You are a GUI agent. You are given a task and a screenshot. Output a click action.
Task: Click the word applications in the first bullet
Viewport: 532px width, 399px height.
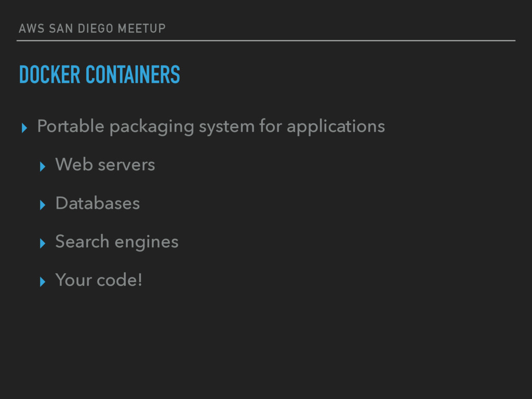tap(336, 127)
